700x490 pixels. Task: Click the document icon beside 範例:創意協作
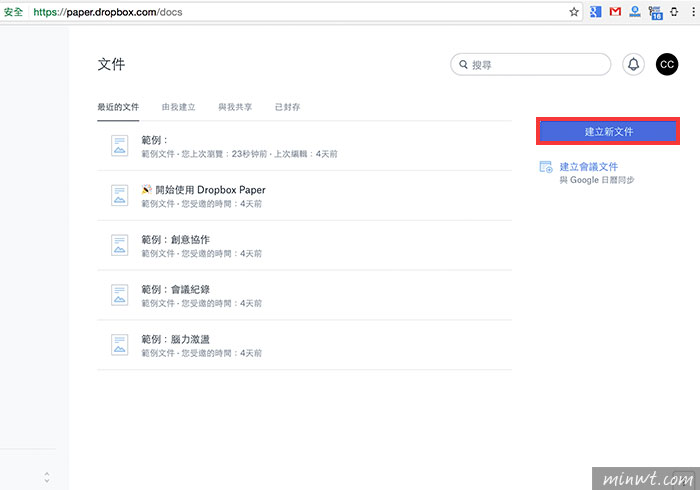point(120,245)
